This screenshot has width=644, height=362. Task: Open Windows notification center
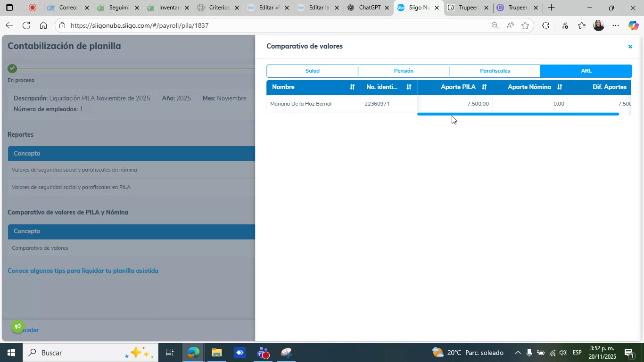click(629, 353)
